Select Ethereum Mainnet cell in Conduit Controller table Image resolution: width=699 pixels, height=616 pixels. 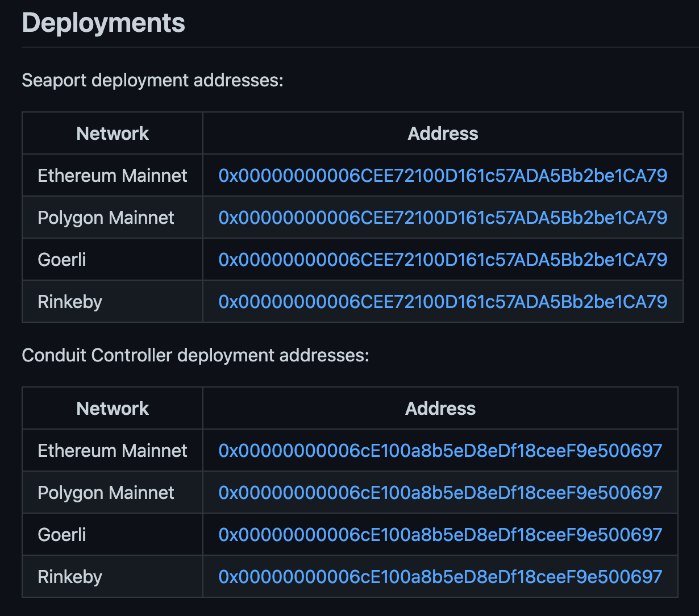click(x=113, y=451)
